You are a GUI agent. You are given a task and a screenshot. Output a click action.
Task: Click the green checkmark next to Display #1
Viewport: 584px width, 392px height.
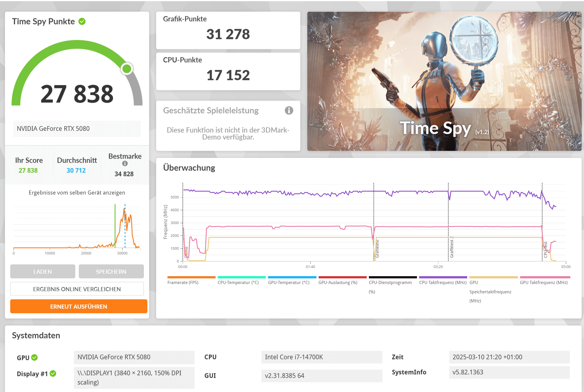click(x=53, y=374)
